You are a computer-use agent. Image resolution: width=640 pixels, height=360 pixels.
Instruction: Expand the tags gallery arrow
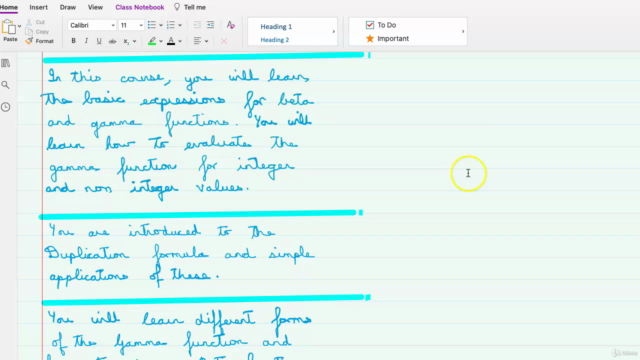[x=463, y=31]
